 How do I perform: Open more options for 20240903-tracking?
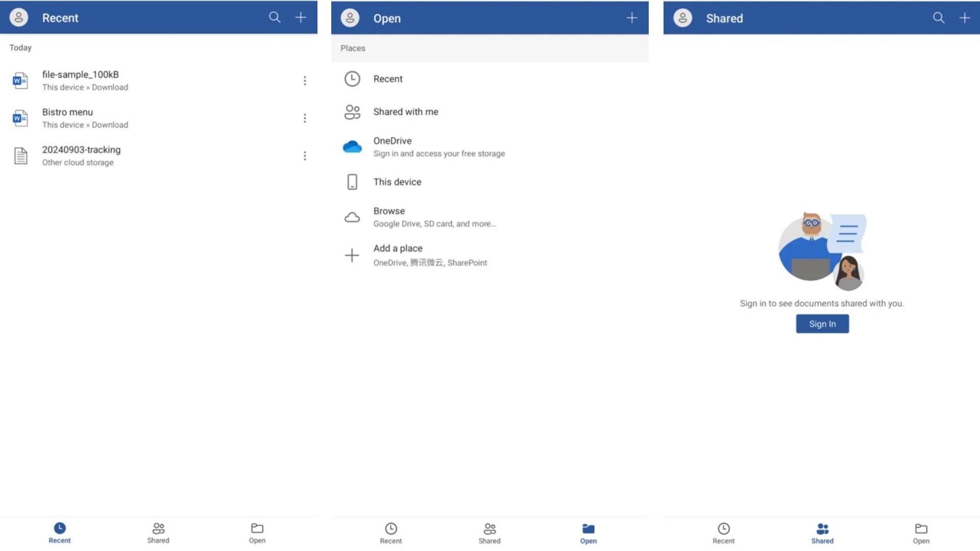(x=305, y=156)
